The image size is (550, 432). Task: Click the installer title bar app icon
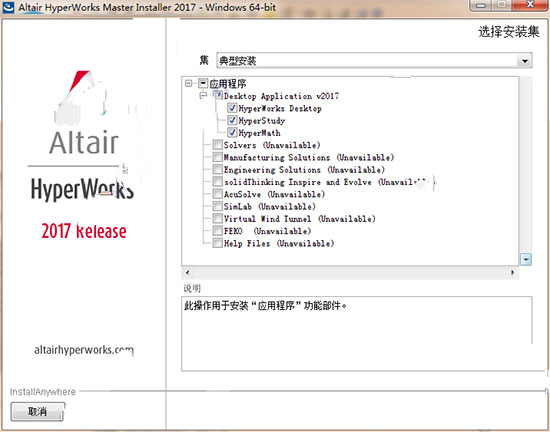(8, 7)
